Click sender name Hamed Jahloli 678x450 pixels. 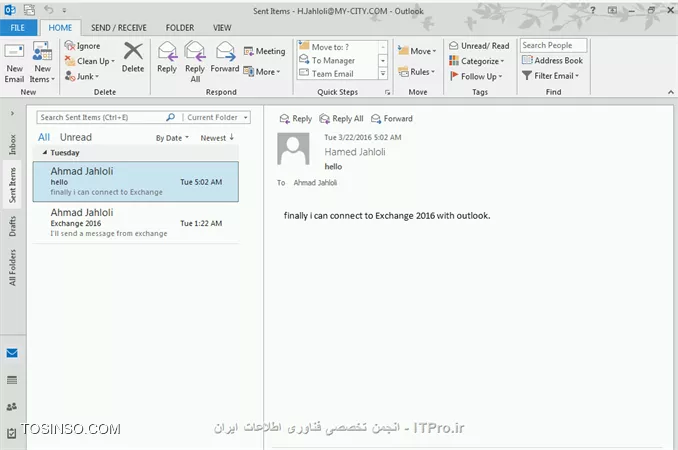[x=355, y=152]
